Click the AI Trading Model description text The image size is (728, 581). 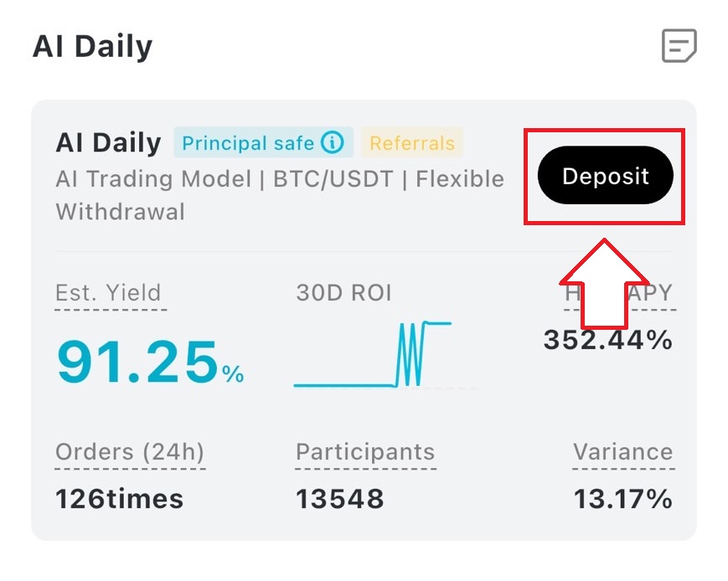click(x=280, y=179)
